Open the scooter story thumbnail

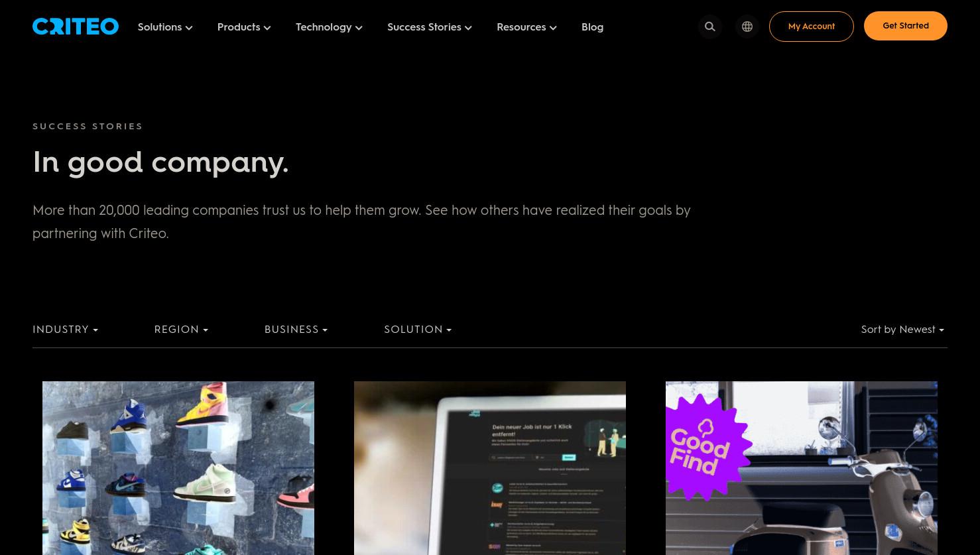[802, 468]
